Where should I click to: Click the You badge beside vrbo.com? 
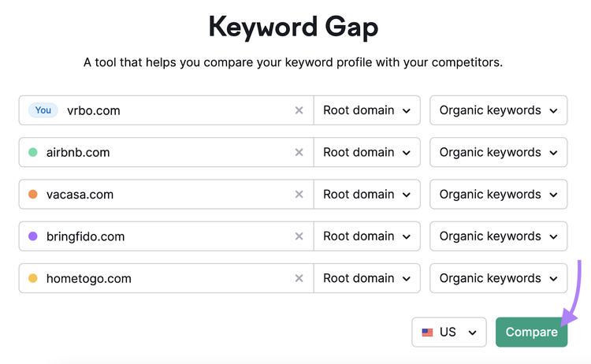[x=43, y=110]
